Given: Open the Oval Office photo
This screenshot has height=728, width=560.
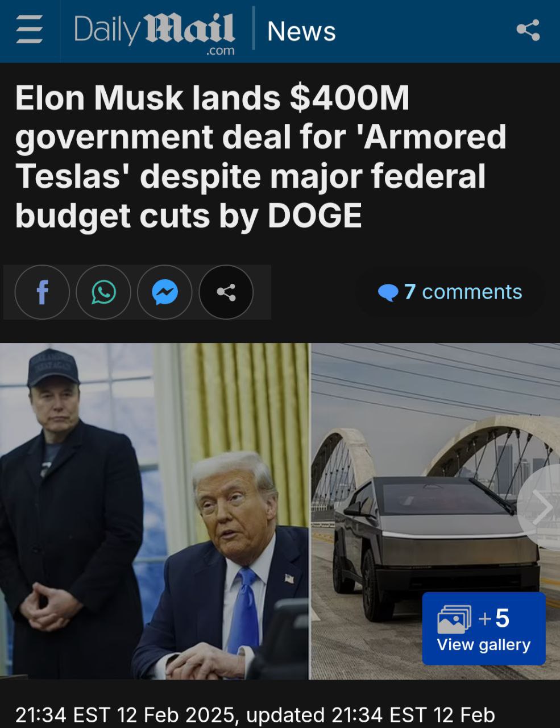Looking at the screenshot, I should coord(154,511).
